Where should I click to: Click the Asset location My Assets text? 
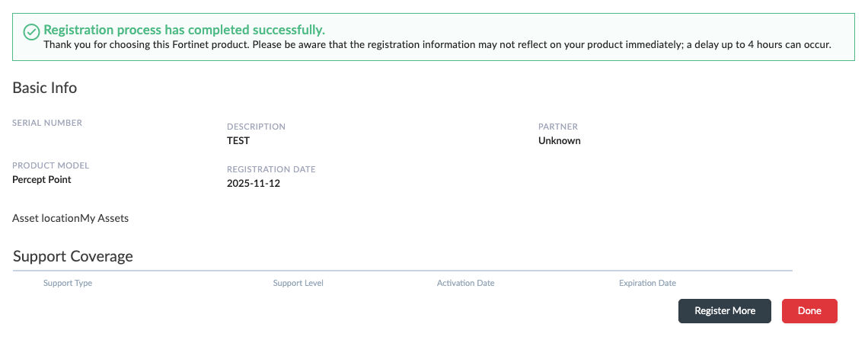click(x=71, y=219)
